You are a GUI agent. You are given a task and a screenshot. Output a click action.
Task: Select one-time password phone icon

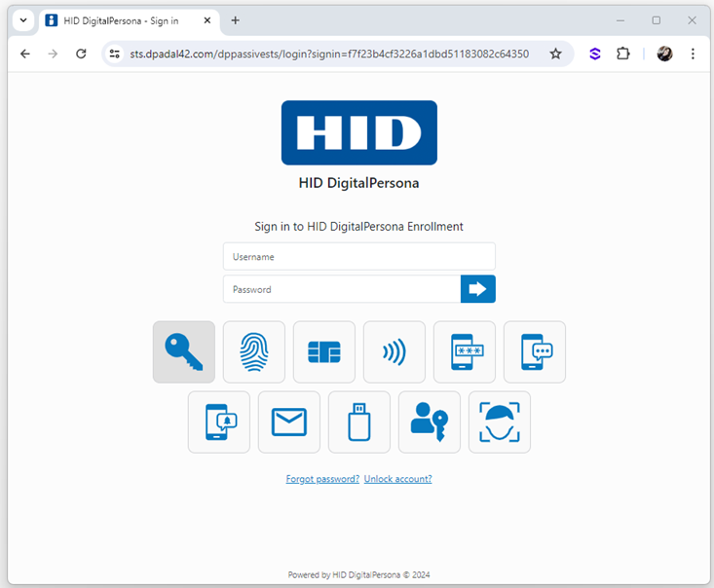[x=465, y=352]
